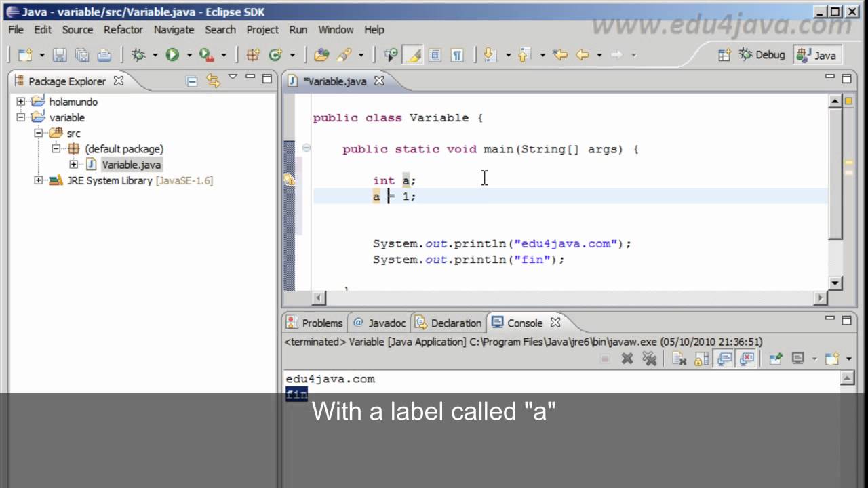Viewport: 868px width, 488px height.
Task: Switch to the Javadoc tab
Action: tap(379, 323)
